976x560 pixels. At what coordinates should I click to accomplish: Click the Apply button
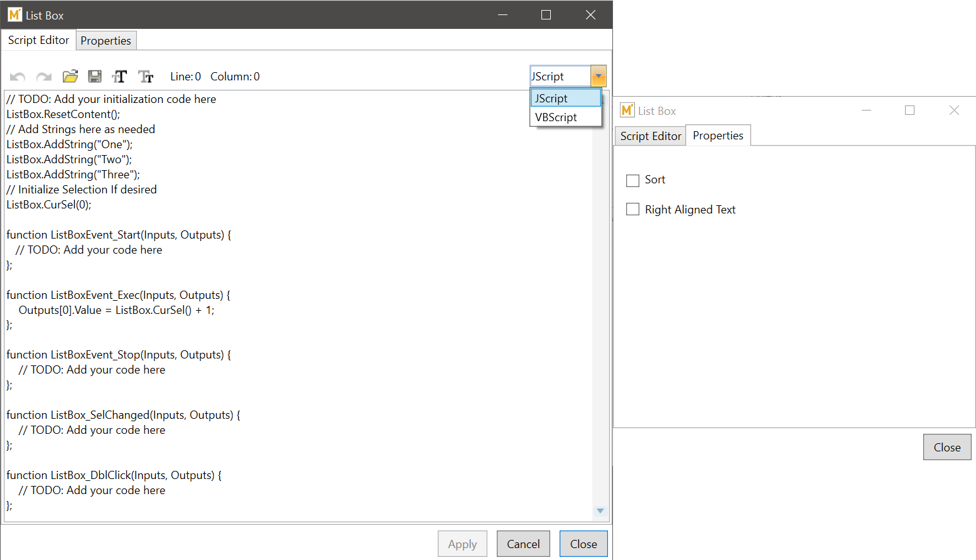coord(462,544)
